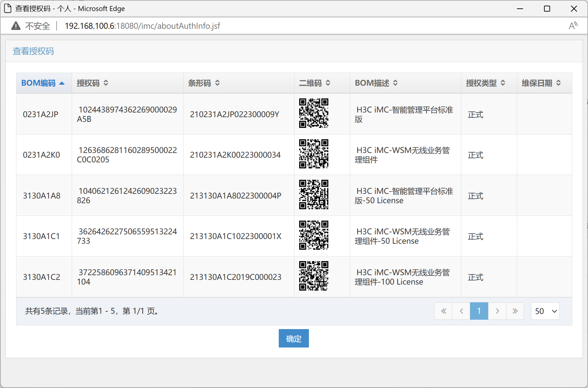The height and width of the screenshot is (388, 588).
Task: Sort by 二维码 column arrows
Action: tap(328, 83)
